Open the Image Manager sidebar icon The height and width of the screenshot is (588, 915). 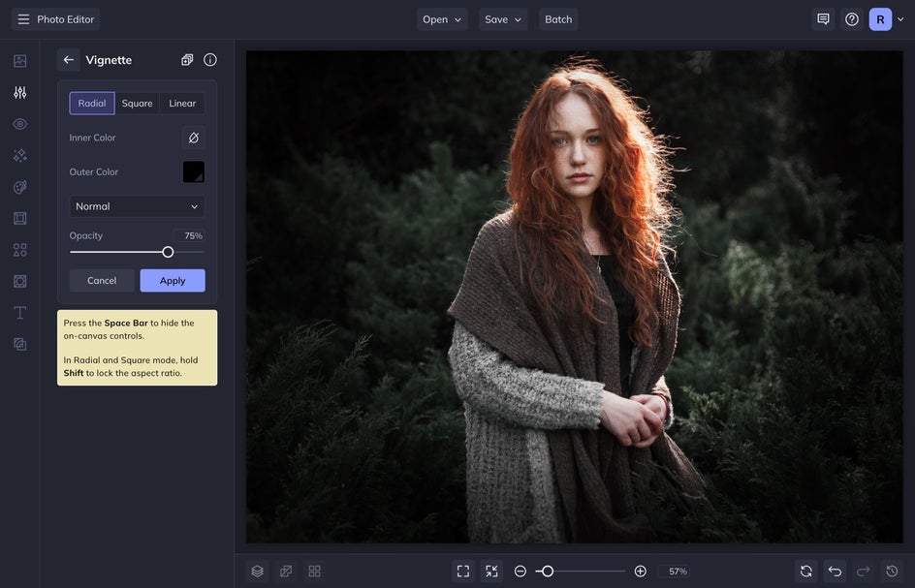pyautogui.click(x=19, y=61)
